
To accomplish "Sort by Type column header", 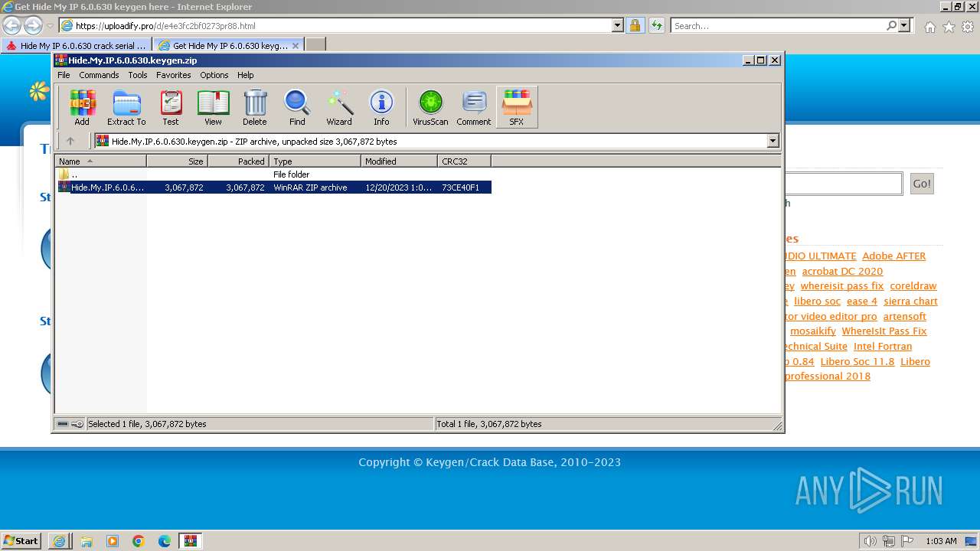I will click(315, 161).
